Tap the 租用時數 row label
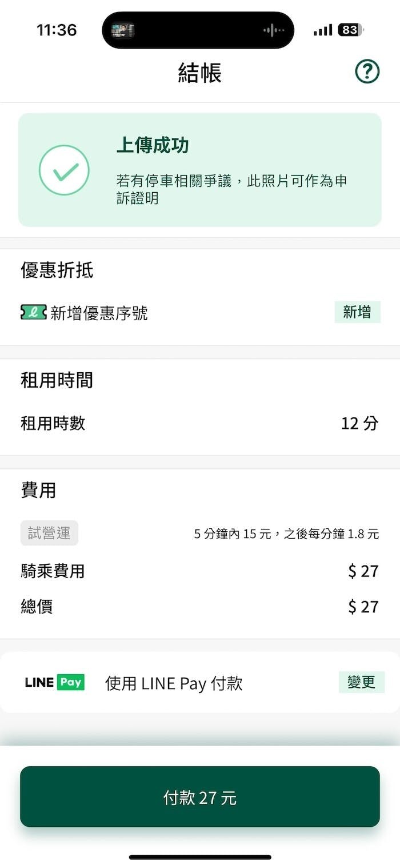Screen dimensions: 400x868 (53, 423)
